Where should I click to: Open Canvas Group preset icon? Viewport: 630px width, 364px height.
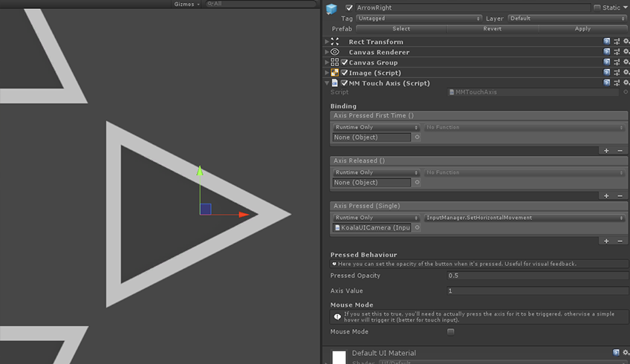pyautogui.click(x=617, y=62)
